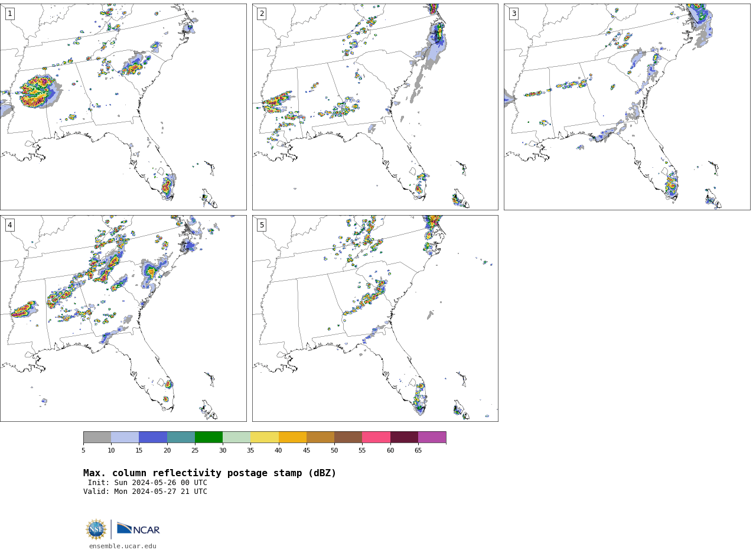This screenshot has width=756, height=553.
Task: Click the panel number 2 label
Action: (262, 14)
